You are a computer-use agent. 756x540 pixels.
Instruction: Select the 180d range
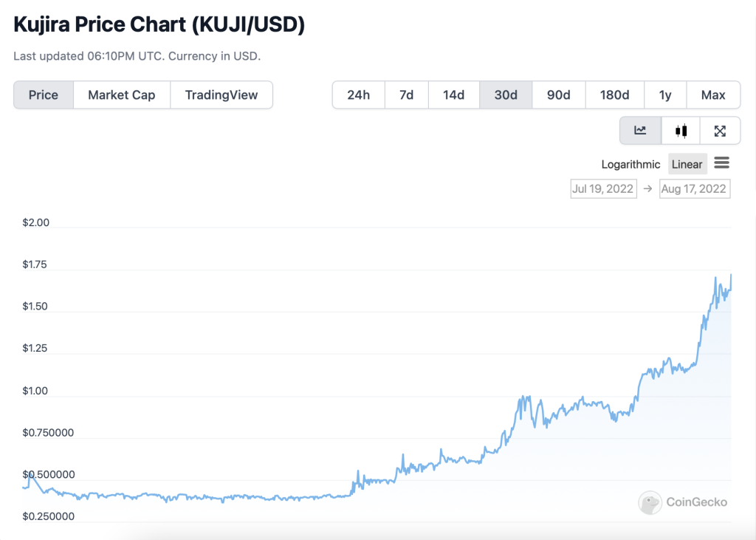(614, 95)
